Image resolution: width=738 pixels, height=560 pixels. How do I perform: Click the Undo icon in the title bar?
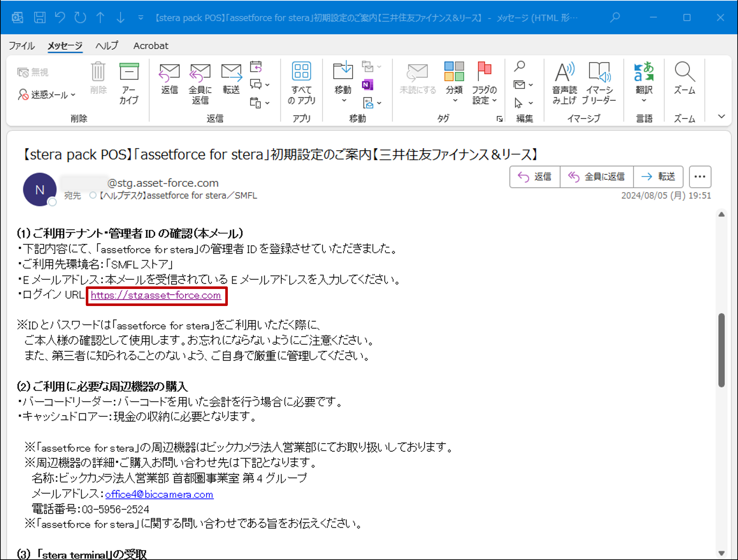tap(60, 17)
